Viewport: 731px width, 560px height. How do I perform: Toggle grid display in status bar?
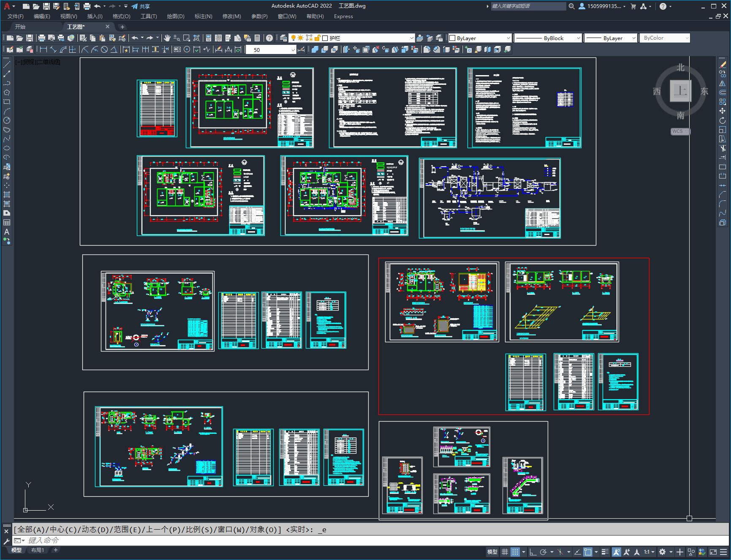coord(505,552)
